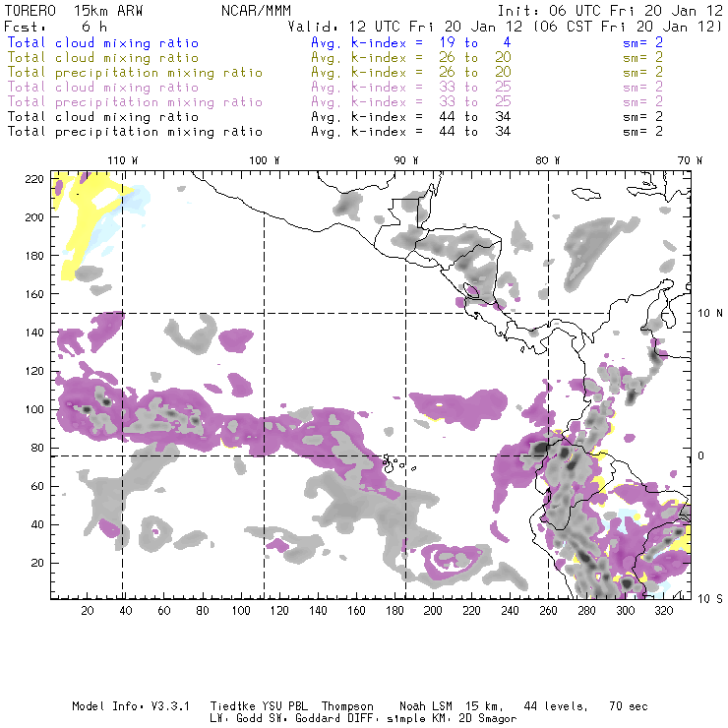This screenshot has height=728, width=728.
Task: Click Avg. k-index 33 to 25 in the purple cloud row
Action: click(411, 88)
